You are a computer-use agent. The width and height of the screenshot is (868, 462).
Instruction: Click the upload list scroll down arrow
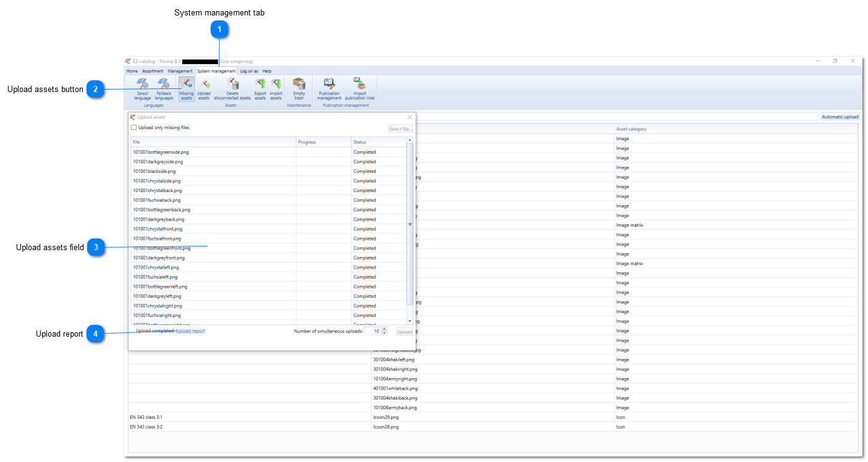tap(410, 321)
